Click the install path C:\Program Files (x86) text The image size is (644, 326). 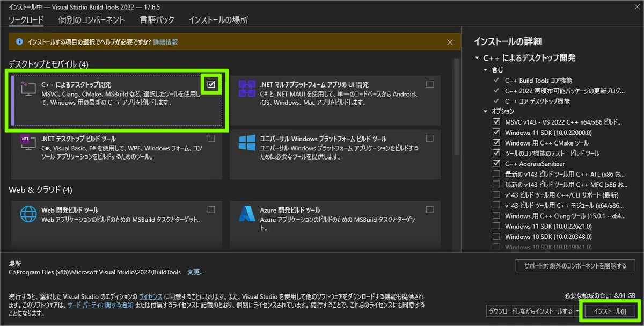(x=95, y=273)
